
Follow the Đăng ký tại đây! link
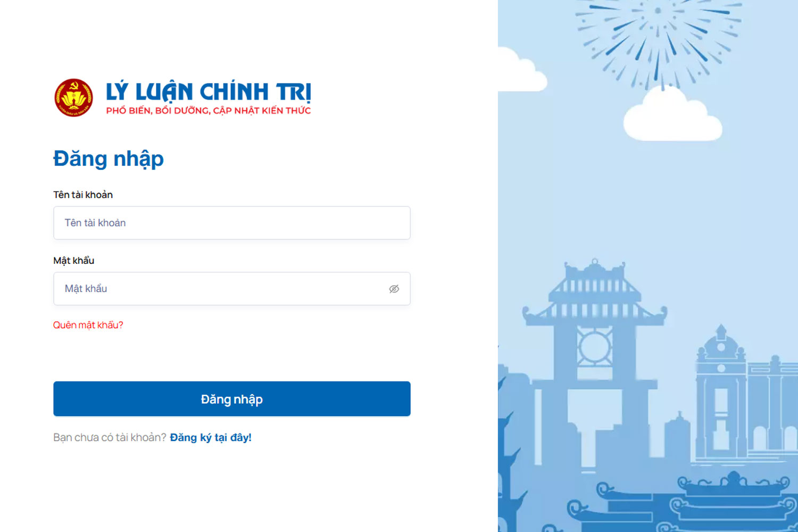point(211,437)
